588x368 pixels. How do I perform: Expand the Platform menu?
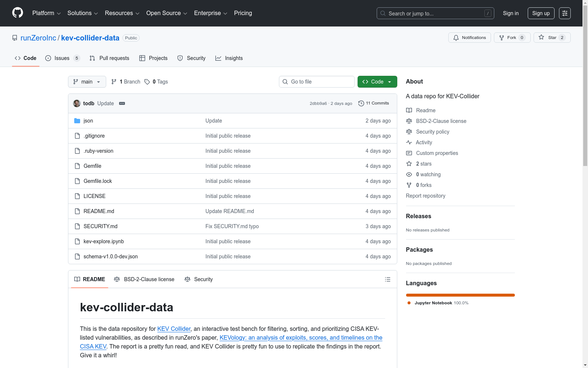click(x=46, y=13)
